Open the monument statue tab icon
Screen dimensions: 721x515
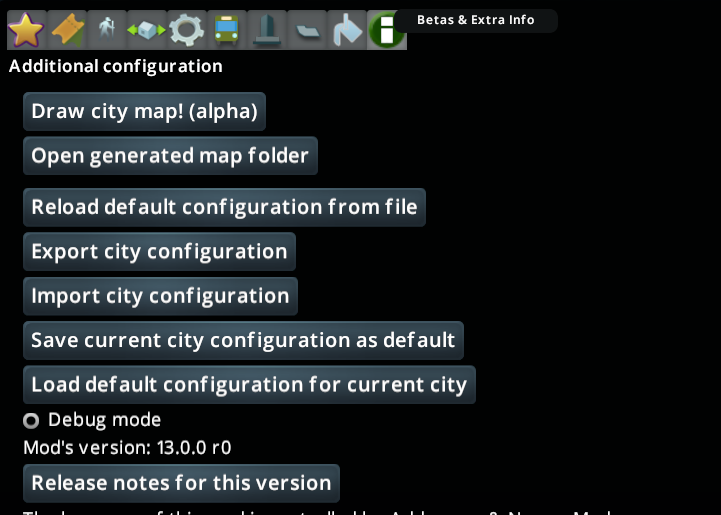266,30
